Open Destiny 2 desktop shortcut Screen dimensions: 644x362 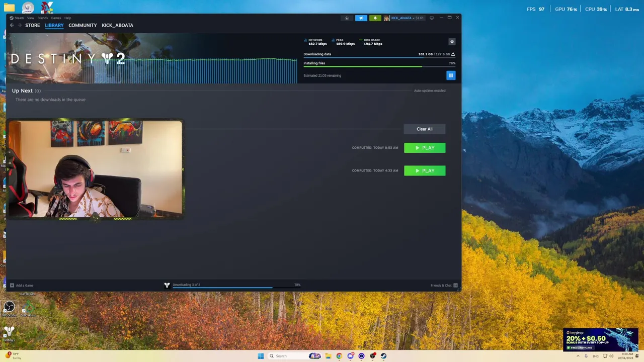tap(9, 333)
